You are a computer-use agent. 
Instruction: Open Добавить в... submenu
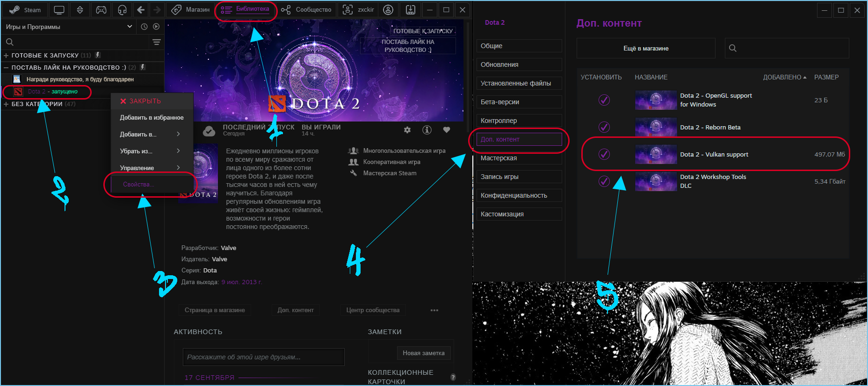(x=152, y=134)
